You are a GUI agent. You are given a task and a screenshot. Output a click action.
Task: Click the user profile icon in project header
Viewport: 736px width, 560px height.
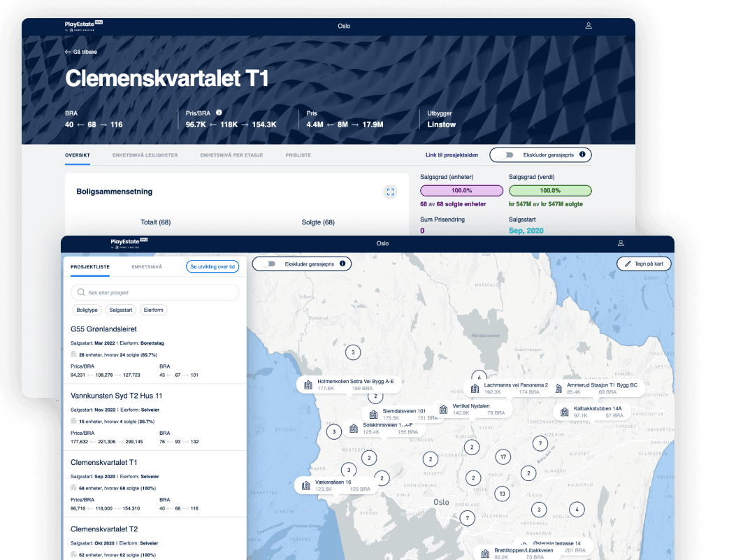[x=589, y=26]
